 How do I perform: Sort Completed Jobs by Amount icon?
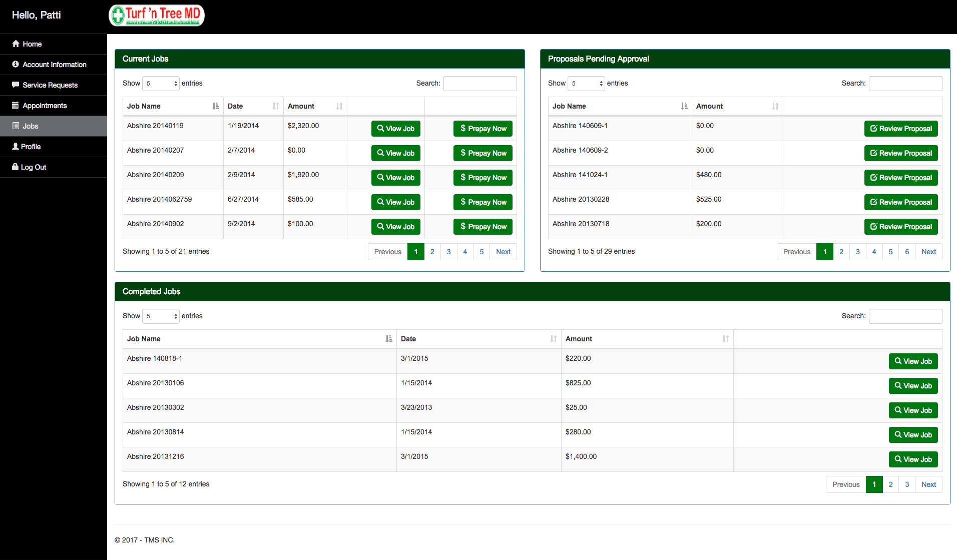[726, 339]
